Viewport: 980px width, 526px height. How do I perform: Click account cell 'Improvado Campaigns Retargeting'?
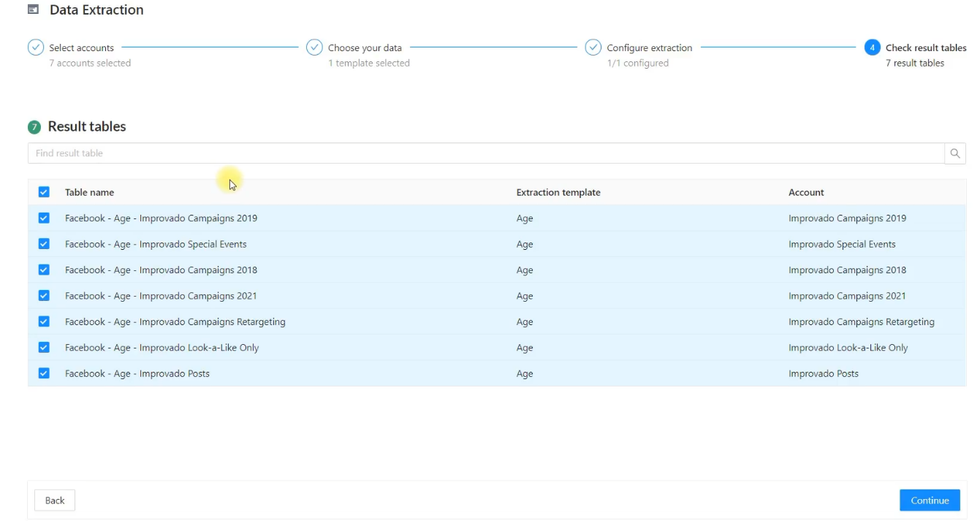[862, 321]
